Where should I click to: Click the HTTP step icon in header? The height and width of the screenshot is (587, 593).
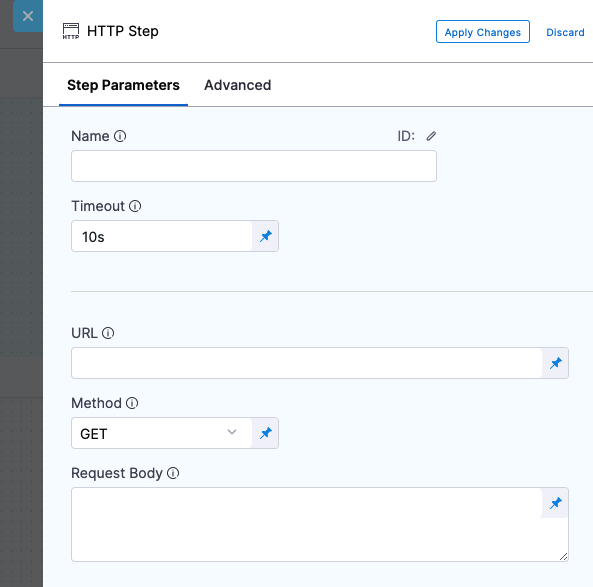71,31
